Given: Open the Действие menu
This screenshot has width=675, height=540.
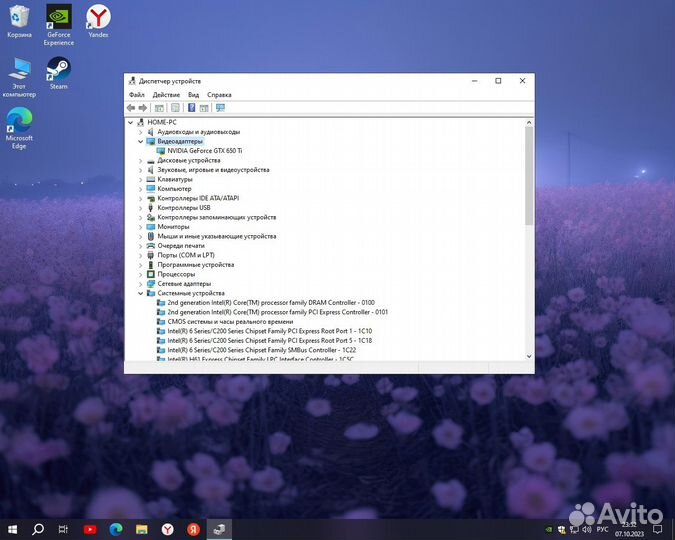Looking at the screenshot, I should pyautogui.click(x=166, y=95).
